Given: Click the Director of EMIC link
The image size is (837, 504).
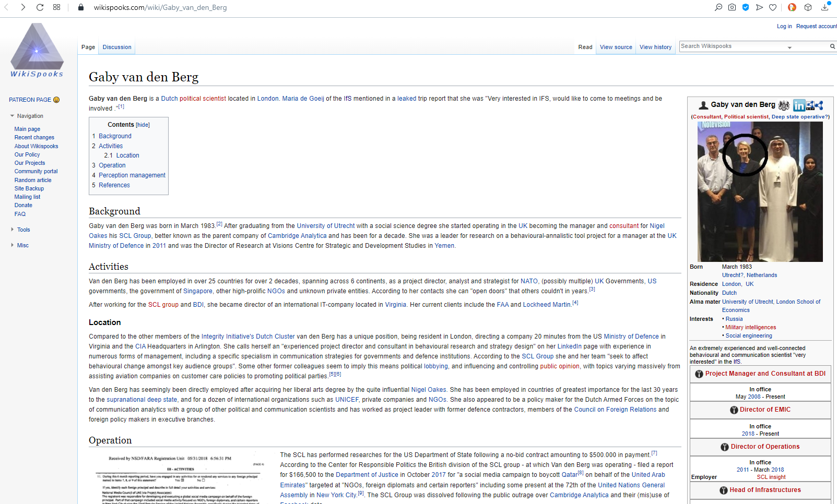Looking at the screenshot, I should pyautogui.click(x=765, y=410).
